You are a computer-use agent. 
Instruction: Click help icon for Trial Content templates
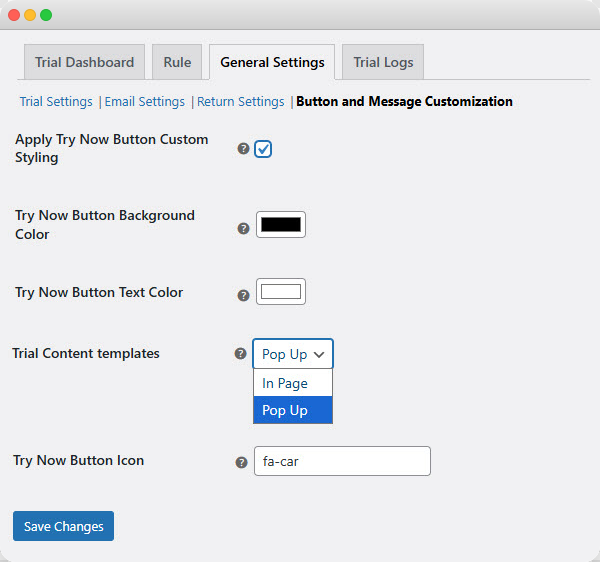coord(240,354)
